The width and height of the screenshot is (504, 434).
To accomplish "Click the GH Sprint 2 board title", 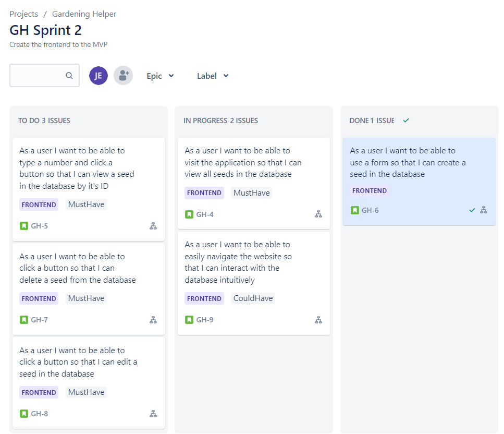I will [45, 30].
